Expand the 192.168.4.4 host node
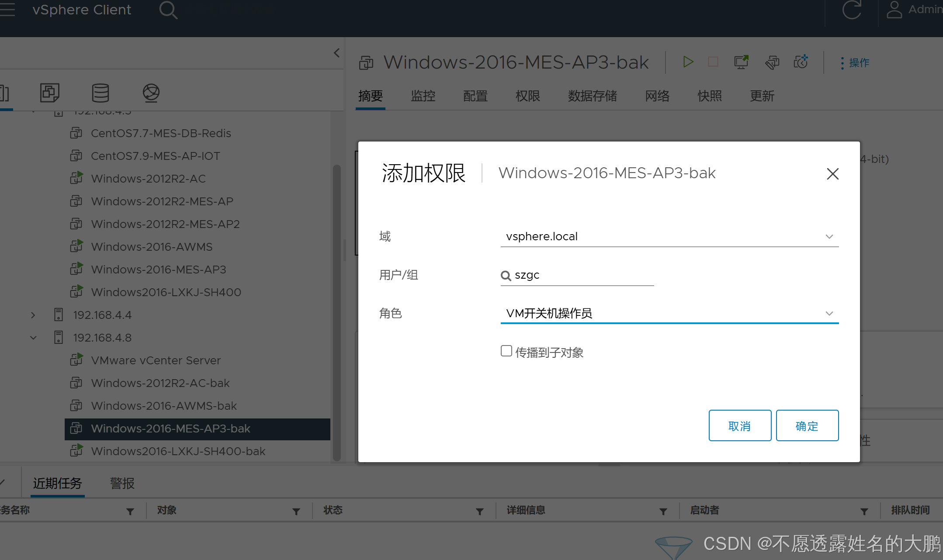 coord(33,315)
